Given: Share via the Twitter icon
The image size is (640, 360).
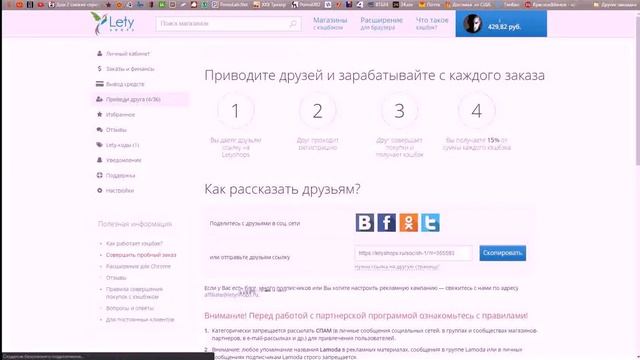Looking at the screenshot, I should tap(431, 222).
